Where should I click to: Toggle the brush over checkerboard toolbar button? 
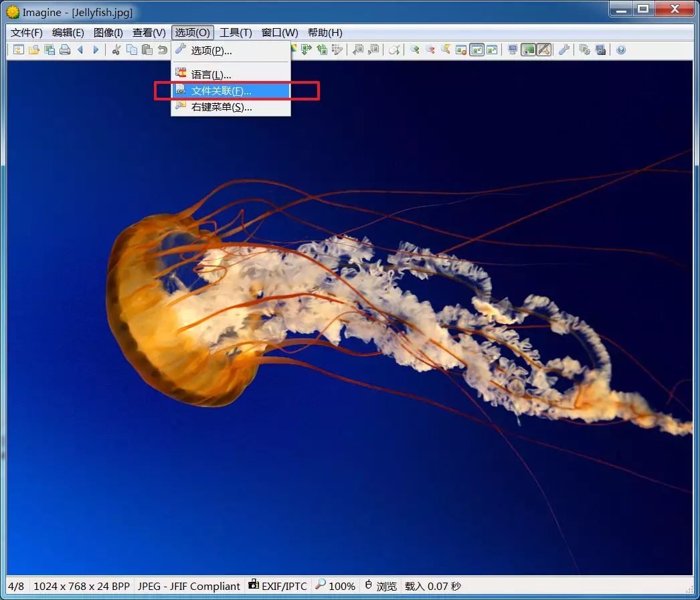544,50
